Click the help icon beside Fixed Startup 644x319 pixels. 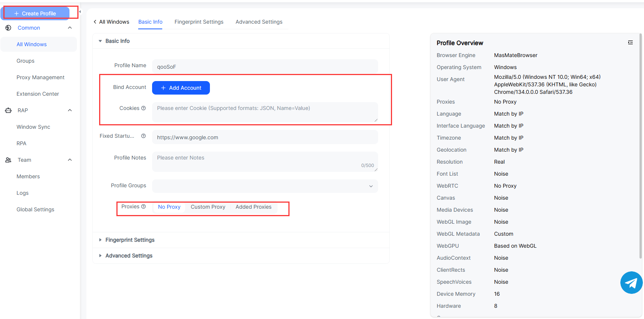(x=143, y=136)
